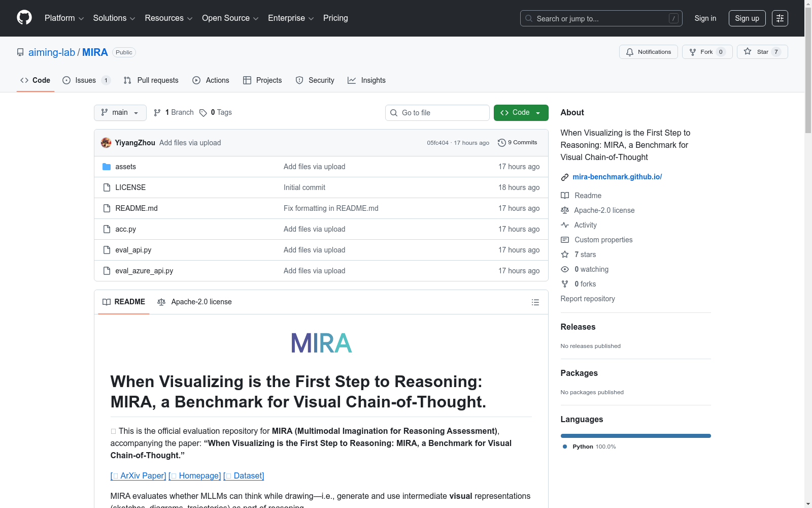This screenshot has height=508, width=812.
Task: Sign in to GitHub
Action: point(705,18)
